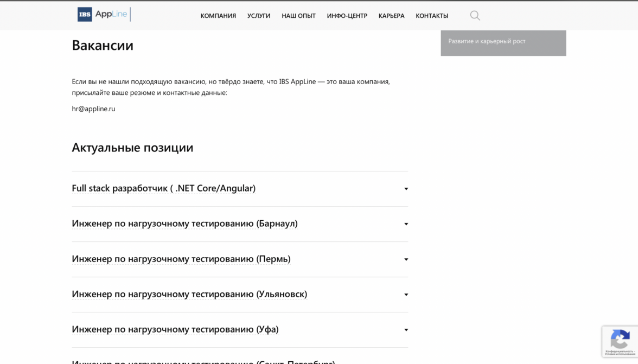Screen dimensions: 638x364
Task: Expand the Барнаул vacancy arrow
Action: coord(406,224)
